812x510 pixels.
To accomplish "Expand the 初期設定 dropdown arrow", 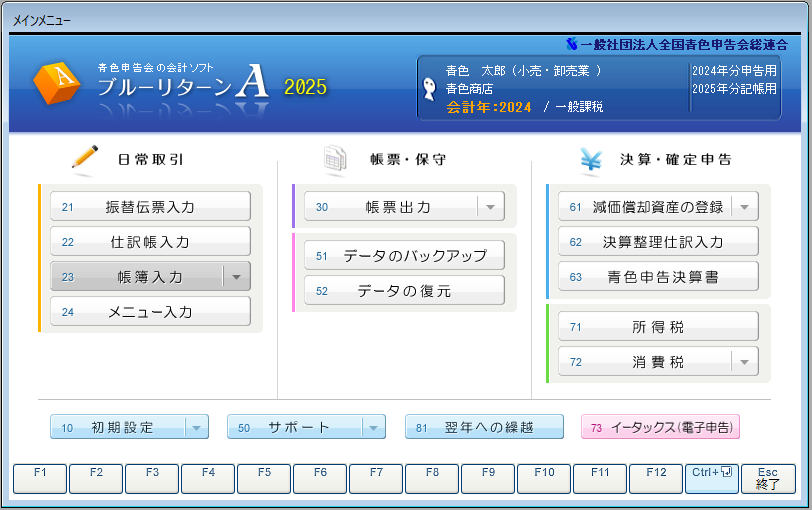I will [x=197, y=427].
